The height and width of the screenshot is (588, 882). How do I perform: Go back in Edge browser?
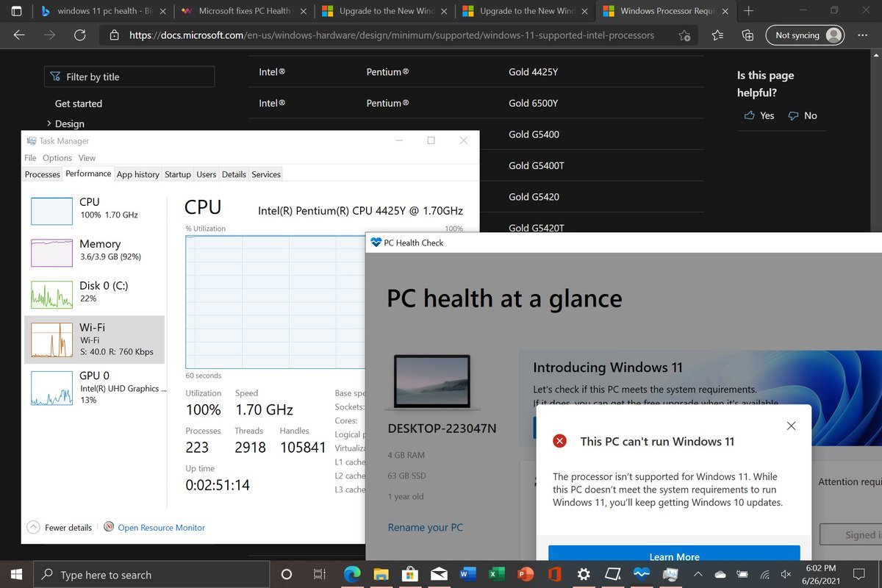coord(19,35)
